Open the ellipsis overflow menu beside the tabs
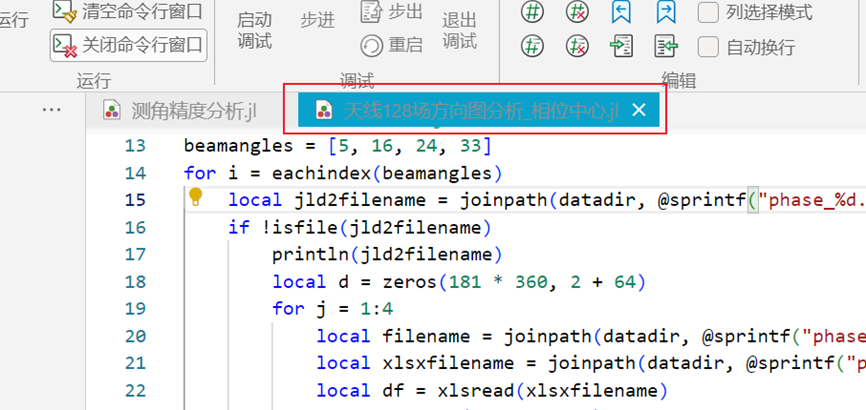 coord(51,109)
